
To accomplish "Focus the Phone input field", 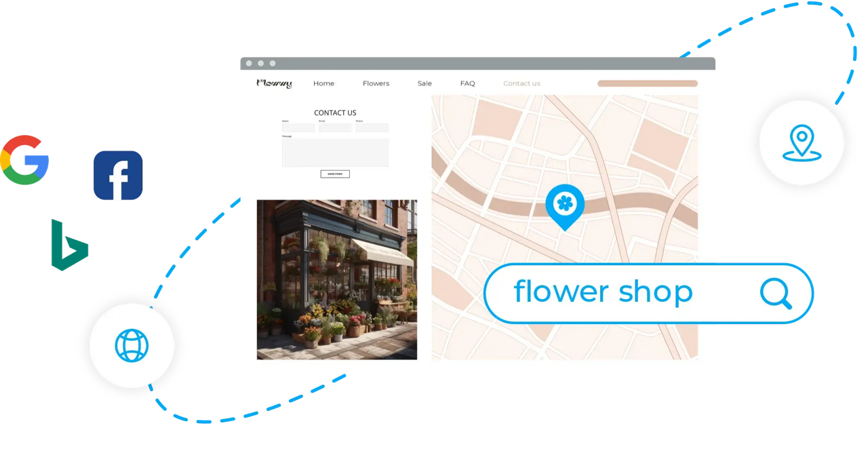I will [372, 127].
